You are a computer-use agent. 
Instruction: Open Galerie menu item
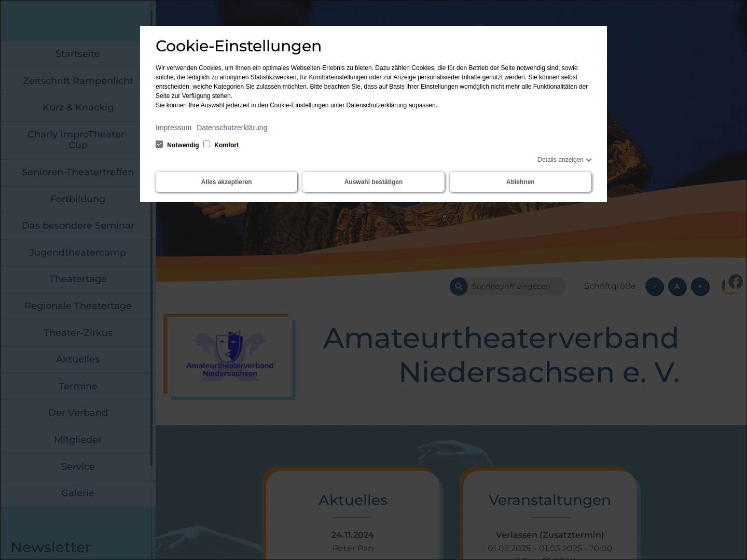78,493
